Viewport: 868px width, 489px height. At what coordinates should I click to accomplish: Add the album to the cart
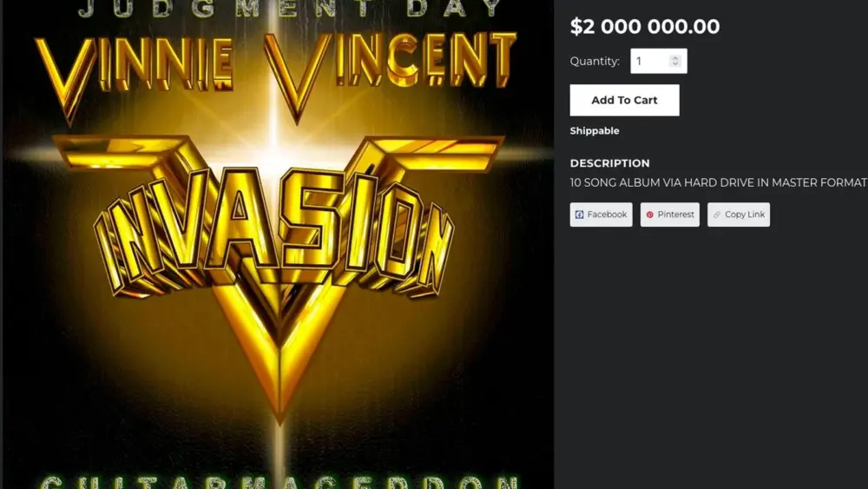[624, 100]
